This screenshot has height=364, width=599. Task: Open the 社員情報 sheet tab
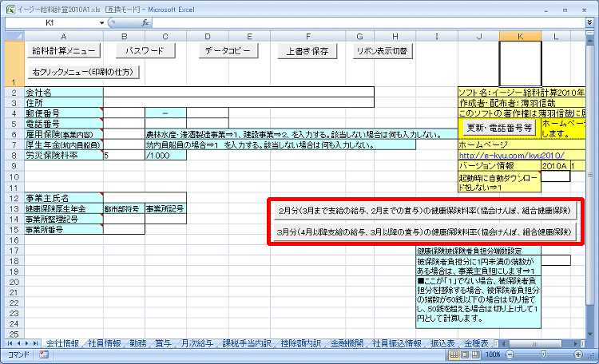click(104, 343)
